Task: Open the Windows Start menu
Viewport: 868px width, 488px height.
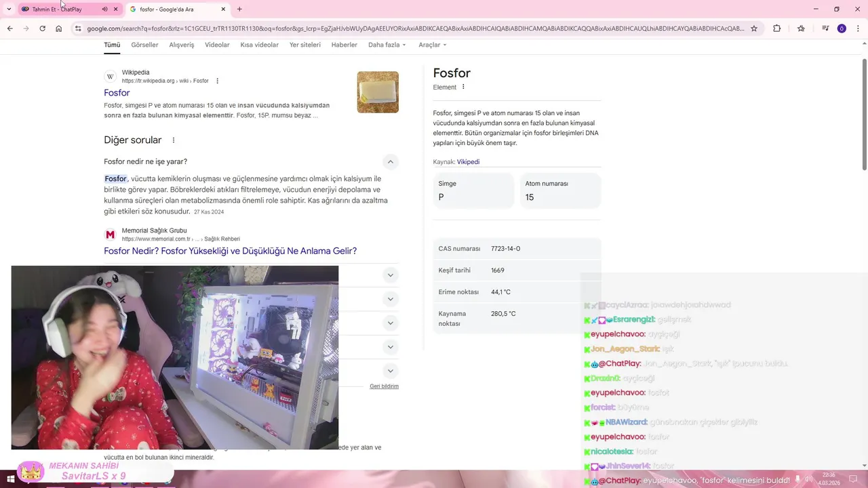Action: (x=9, y=479)
